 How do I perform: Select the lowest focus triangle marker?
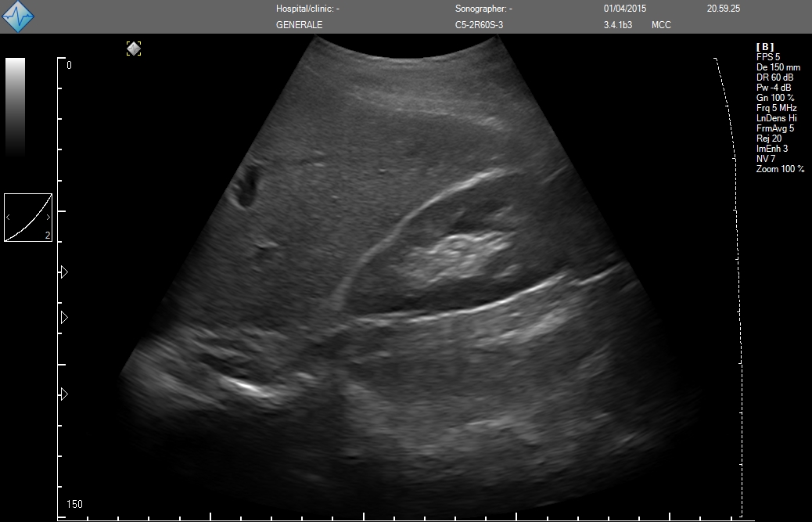(64, 394)
